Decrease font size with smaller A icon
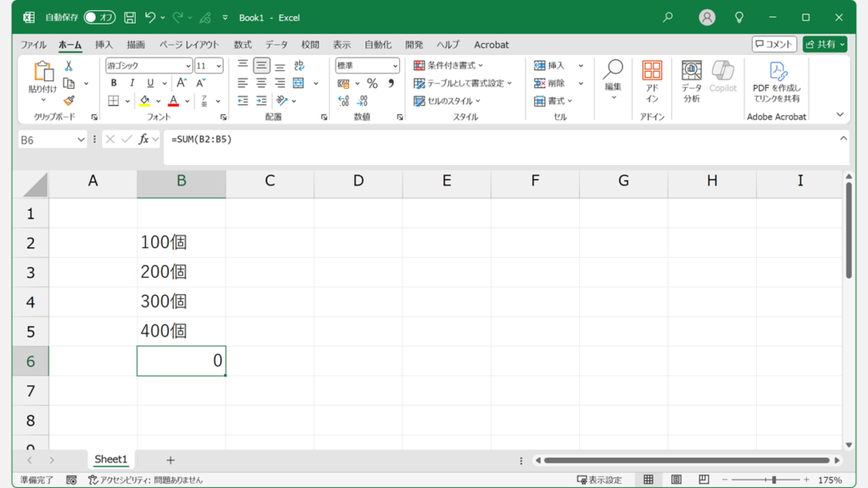 pyautogui.click(x=201, y=83)
